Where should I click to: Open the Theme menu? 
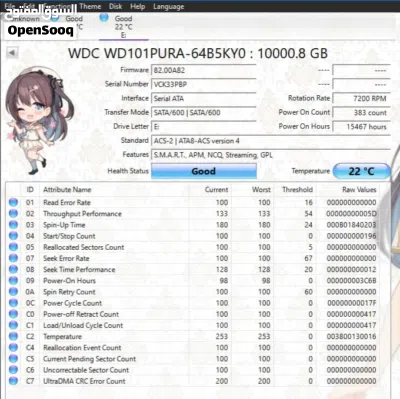pyautogui.click(x=90, y=6)
